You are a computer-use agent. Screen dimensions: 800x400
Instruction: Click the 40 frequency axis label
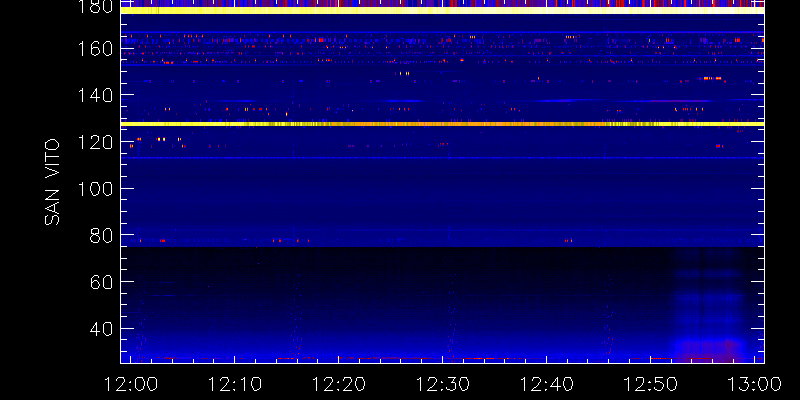pos(101,329)
